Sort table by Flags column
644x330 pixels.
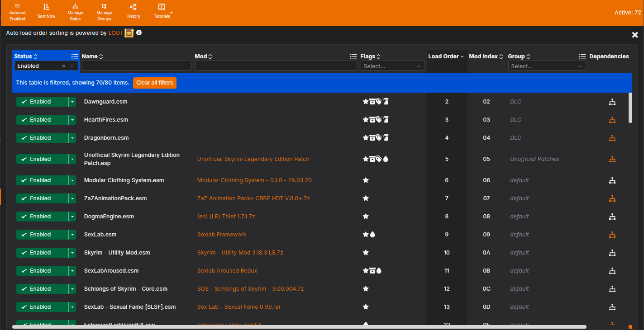(370, 57)
